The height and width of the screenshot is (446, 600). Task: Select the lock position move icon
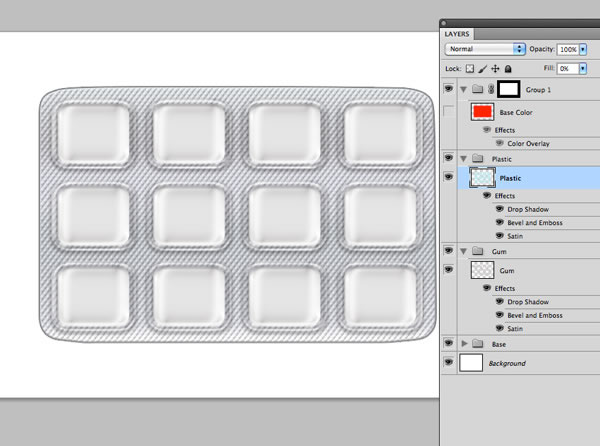(495, 69)
